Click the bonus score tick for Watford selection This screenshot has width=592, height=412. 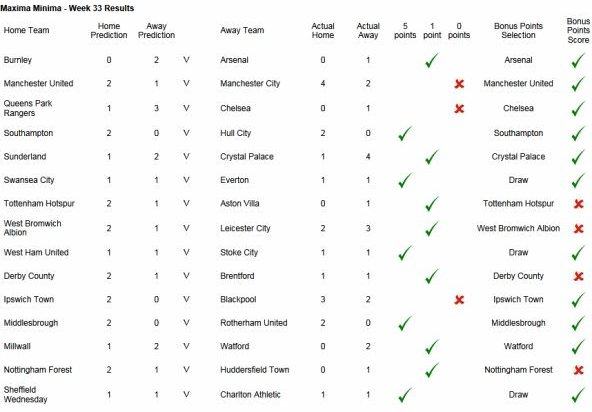click(x=578, y=347)
